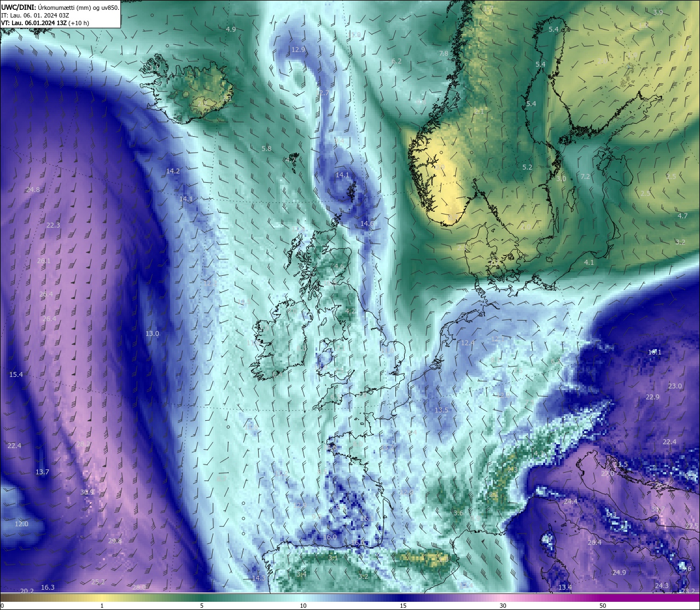Click the 7.8 map value

pyautogui.click(x=444, y=54)
